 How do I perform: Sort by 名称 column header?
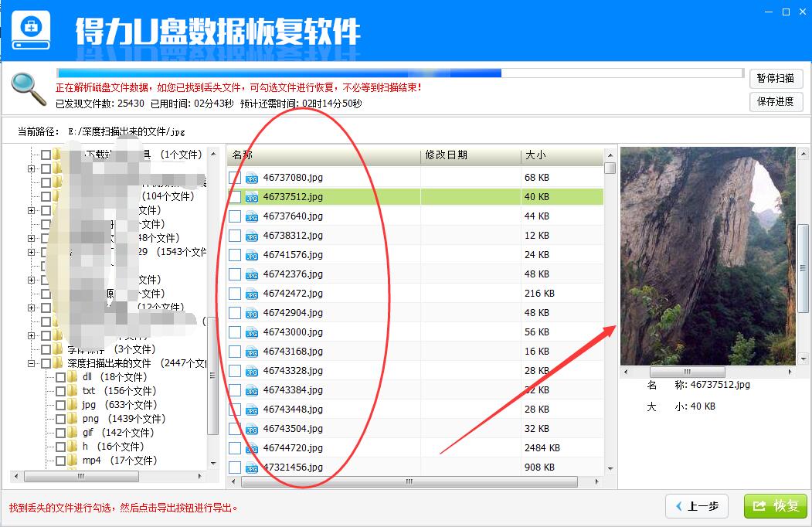[324, 155]
